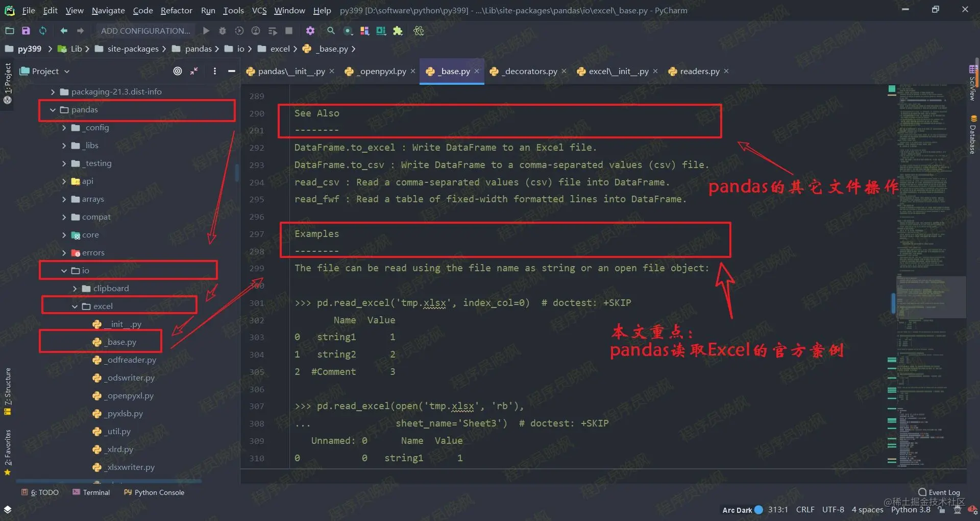Click the Collapse All icon in Project panel

pos(194,71)
